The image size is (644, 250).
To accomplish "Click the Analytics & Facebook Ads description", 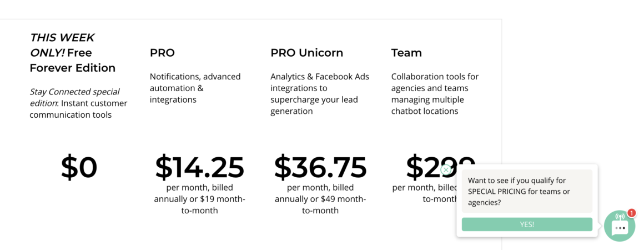I will [320, 94].
